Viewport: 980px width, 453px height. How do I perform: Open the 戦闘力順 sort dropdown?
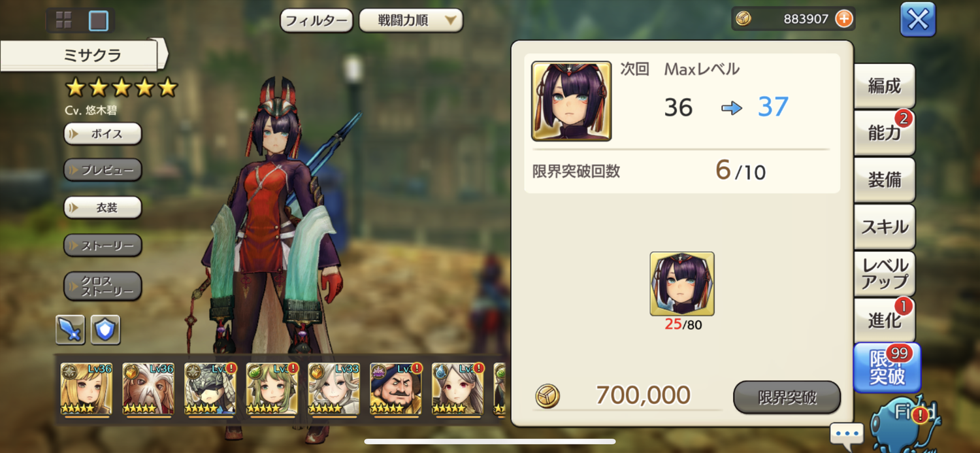411,20
